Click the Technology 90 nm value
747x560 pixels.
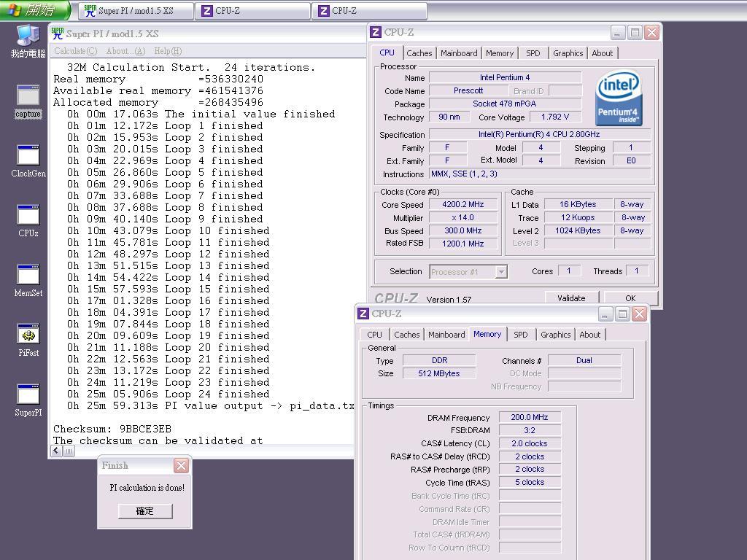449,117
